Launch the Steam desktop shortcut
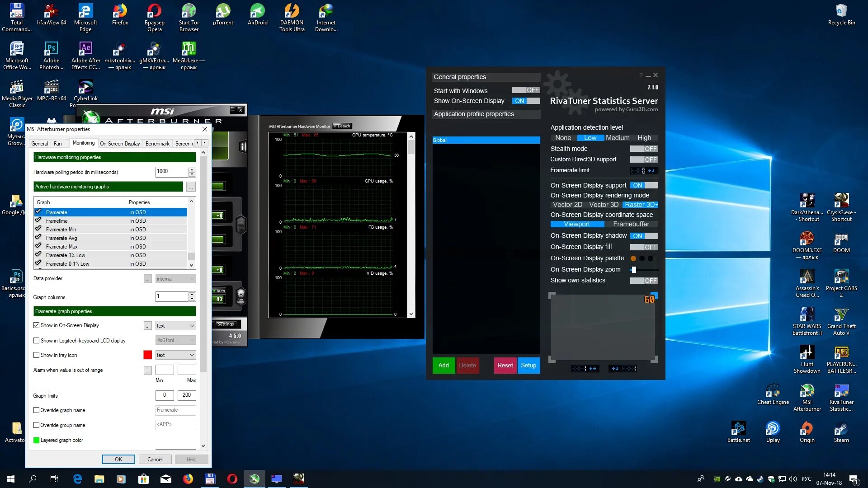The image size is (868, 488). pyautogui.click(x=841, y=432)
